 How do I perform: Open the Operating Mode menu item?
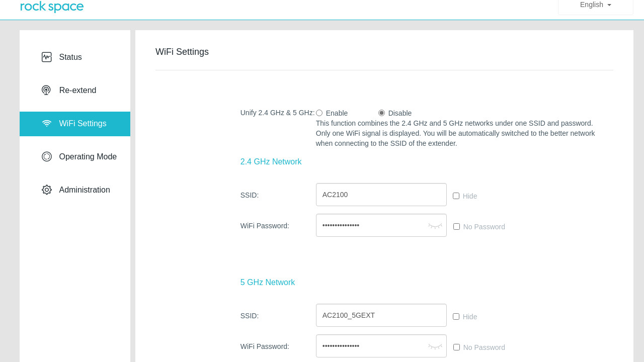(88, 156)
